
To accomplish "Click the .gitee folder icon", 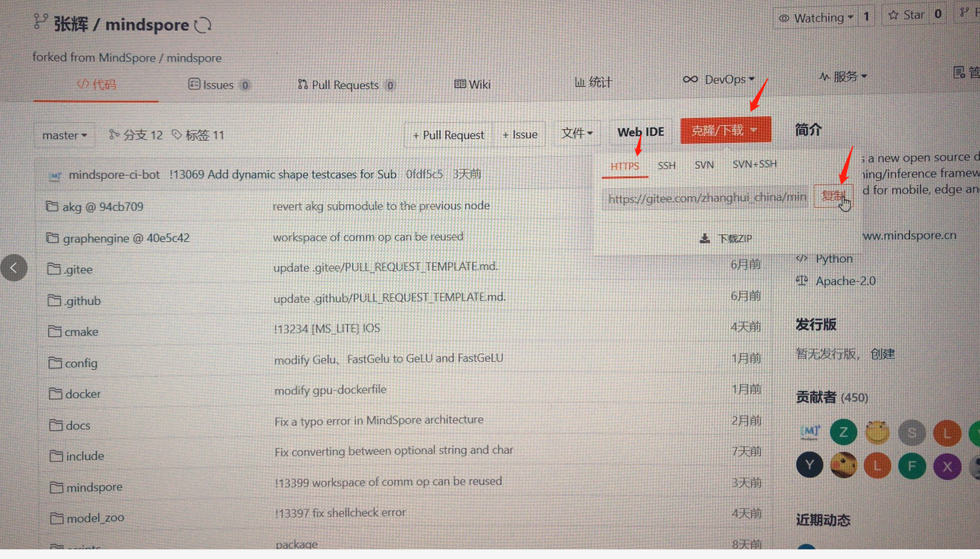I will [x=54, y=269].
